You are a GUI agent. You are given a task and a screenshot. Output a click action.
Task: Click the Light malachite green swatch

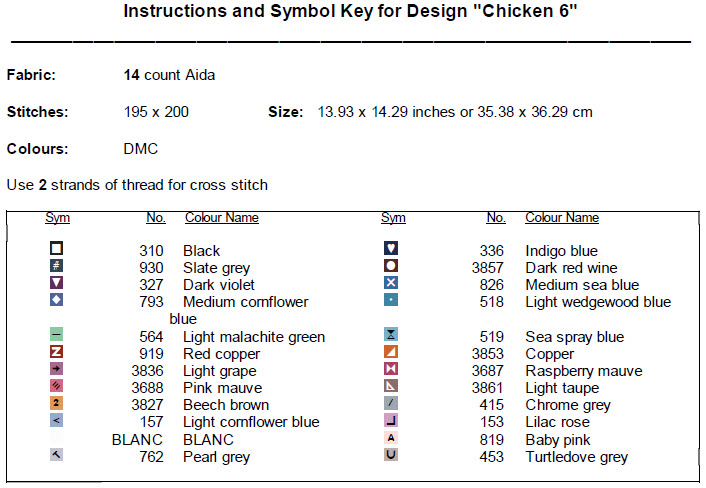[x=57, y=335]
